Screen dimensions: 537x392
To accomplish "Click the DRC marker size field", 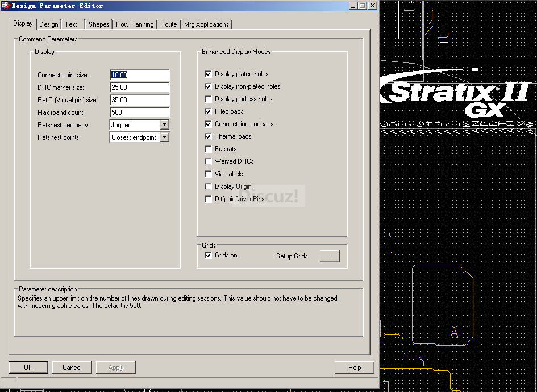I will tap(140, 87).
